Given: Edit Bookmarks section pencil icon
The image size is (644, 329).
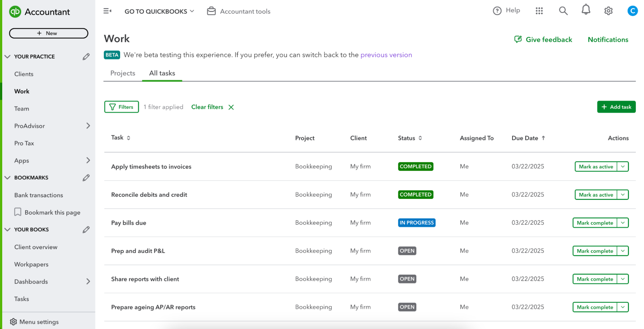Looking at the screenshot, I should (x=86, y=178).
